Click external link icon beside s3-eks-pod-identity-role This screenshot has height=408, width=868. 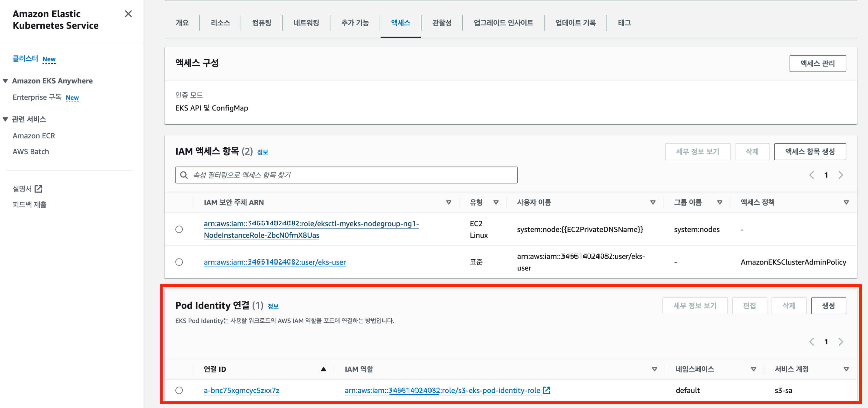click(x=547, y=390)
